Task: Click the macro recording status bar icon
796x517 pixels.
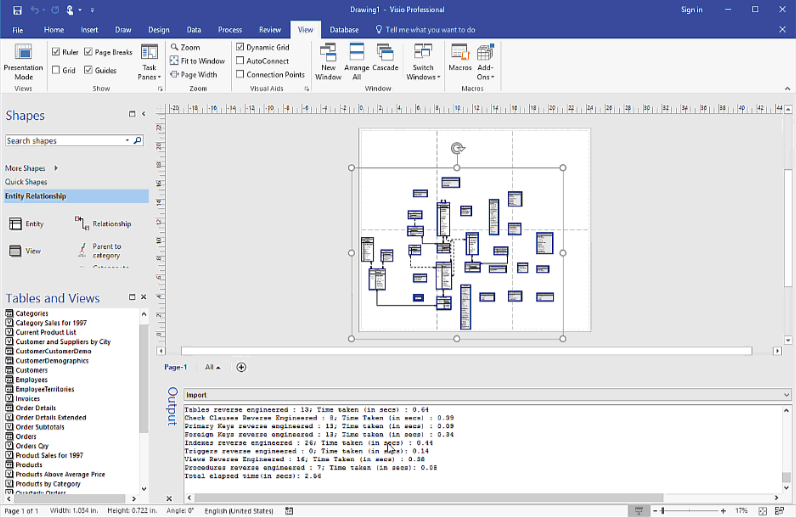Action: pyautogui.click(x=289, y=511)
